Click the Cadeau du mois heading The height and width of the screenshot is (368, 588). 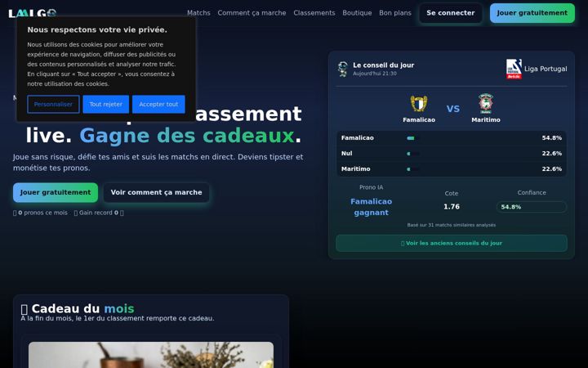pos(78,308)
